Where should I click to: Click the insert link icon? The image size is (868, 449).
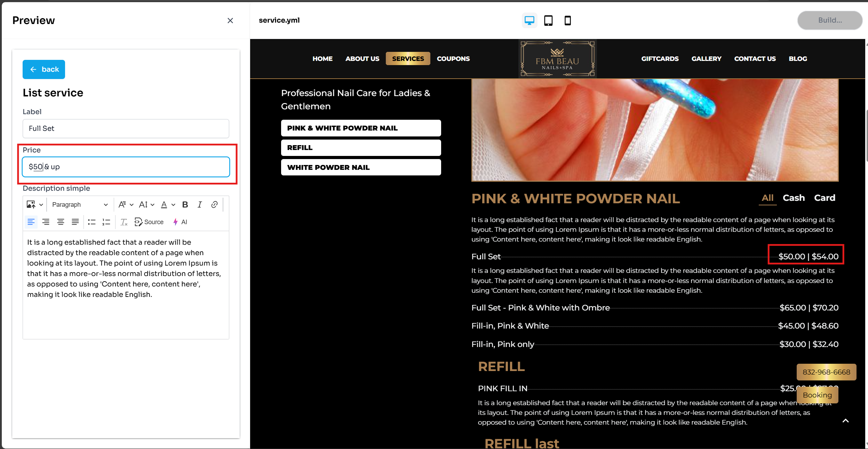click(x=214, y=205)
